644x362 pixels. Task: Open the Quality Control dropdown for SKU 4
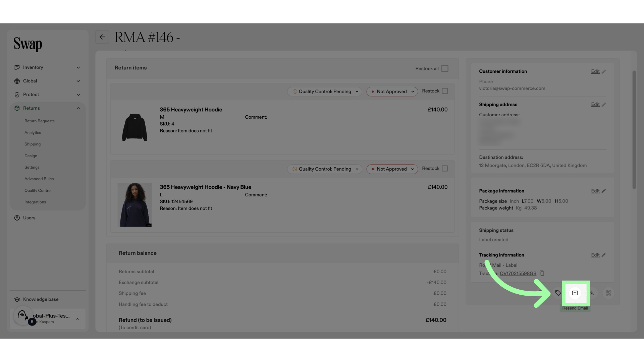coord(325,92)
